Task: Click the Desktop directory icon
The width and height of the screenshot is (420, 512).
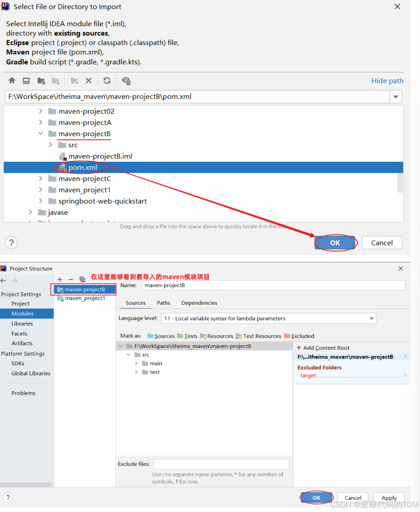Action: pos(26,81)
